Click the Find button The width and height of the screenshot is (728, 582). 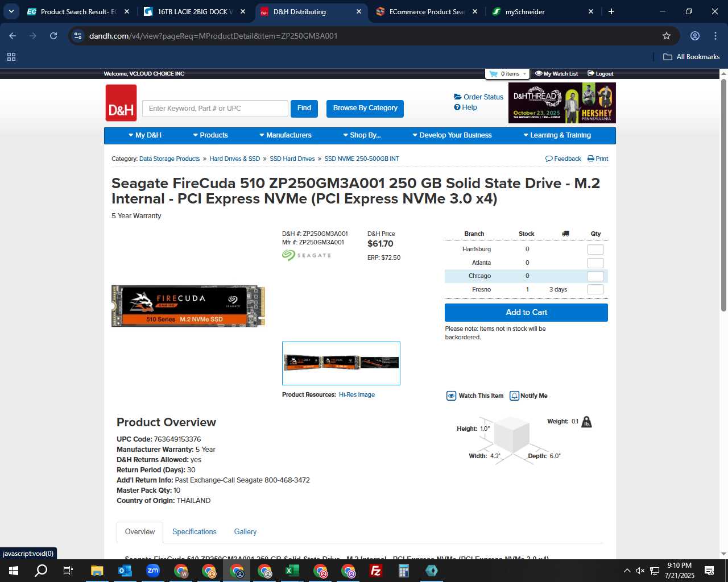pos(304,109)
